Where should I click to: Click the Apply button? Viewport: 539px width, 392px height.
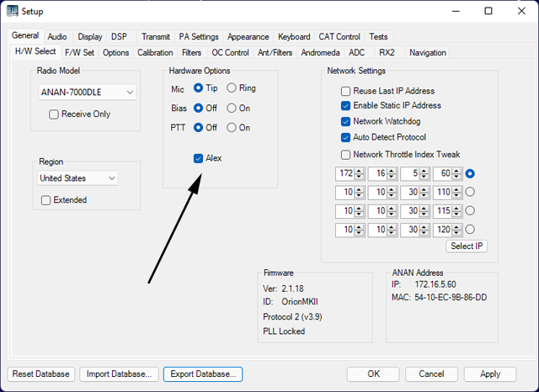pos(490,373)
